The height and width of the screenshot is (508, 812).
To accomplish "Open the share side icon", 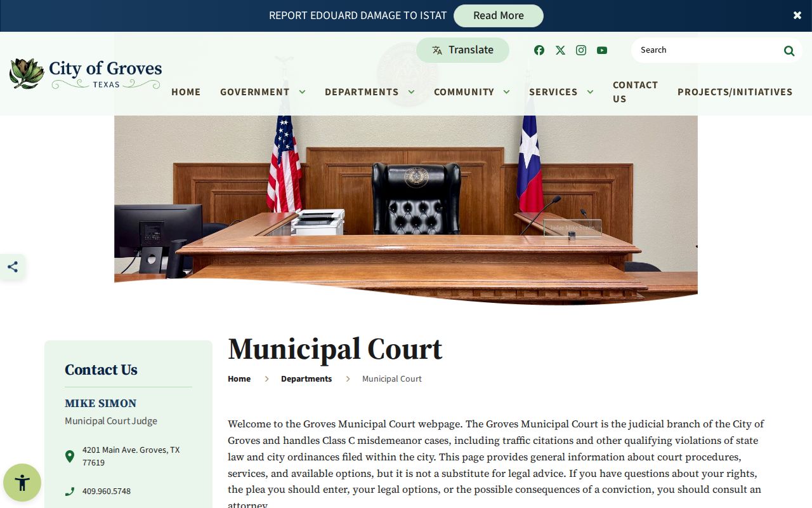I will [x=13, y=267].
